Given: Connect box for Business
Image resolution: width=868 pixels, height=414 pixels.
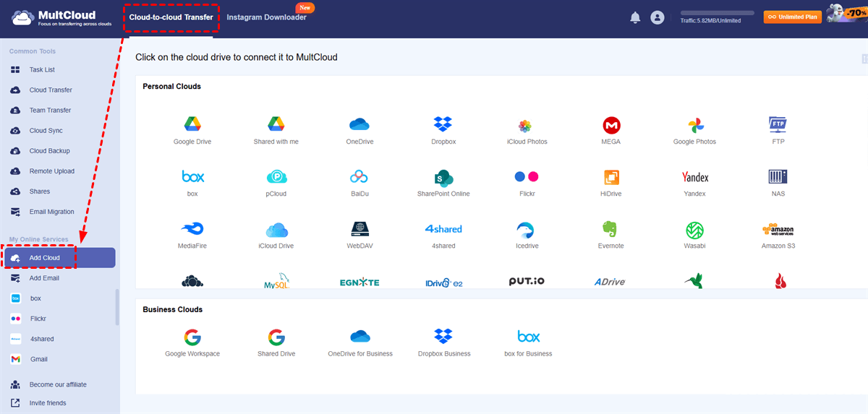Looking at the screenshot, I should [528, 342].
